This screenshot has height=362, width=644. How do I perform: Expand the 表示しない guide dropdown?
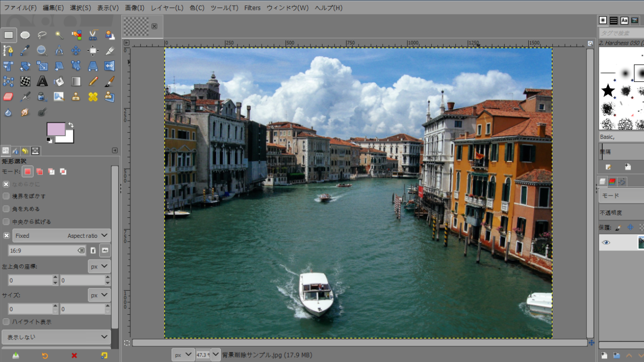[x=56, y=337]
